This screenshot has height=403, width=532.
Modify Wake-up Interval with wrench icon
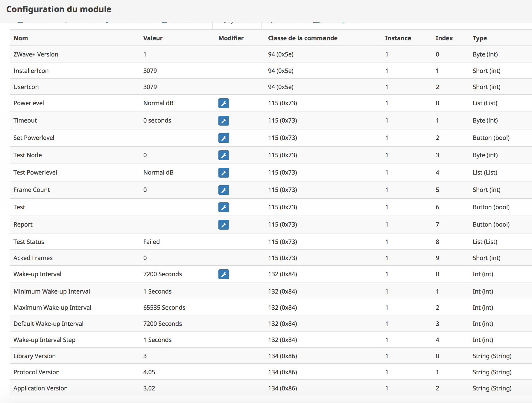click(224, 274)
